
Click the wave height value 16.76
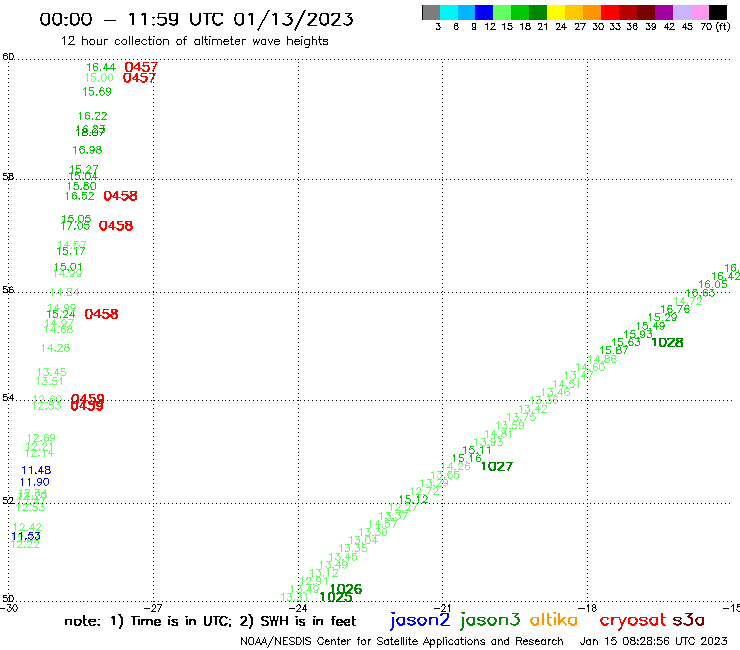click(x=675, y=309)
